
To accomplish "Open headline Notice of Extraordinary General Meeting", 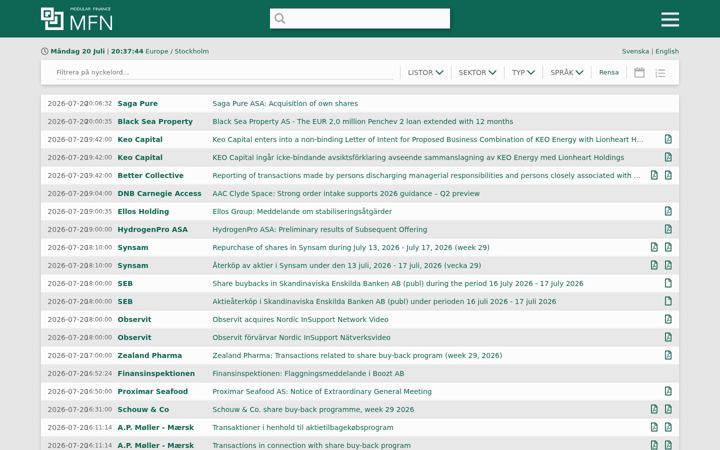I will [x=322, y=391].
